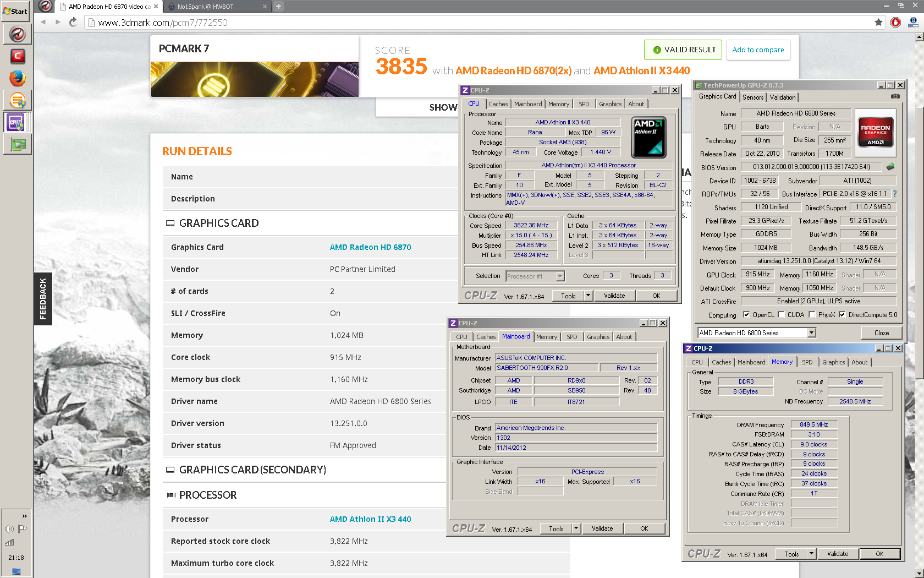Launch Firefox from the sidebar taskbar
Screen dimensions: 924x578
[x=17, y=78]
